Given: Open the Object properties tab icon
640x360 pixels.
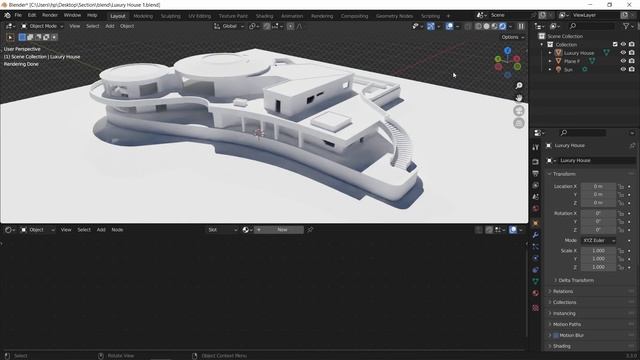Looking at the screenshot, I should 536,223.
